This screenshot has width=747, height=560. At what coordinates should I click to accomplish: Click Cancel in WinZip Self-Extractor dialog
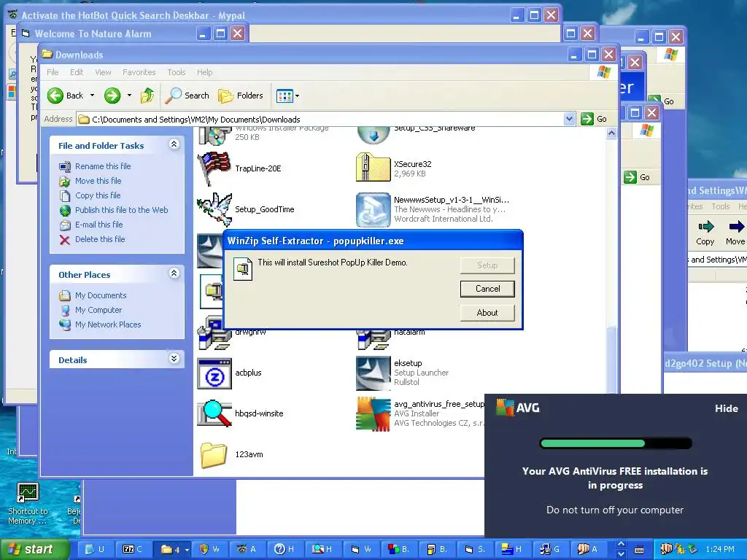tap(487, 289)
